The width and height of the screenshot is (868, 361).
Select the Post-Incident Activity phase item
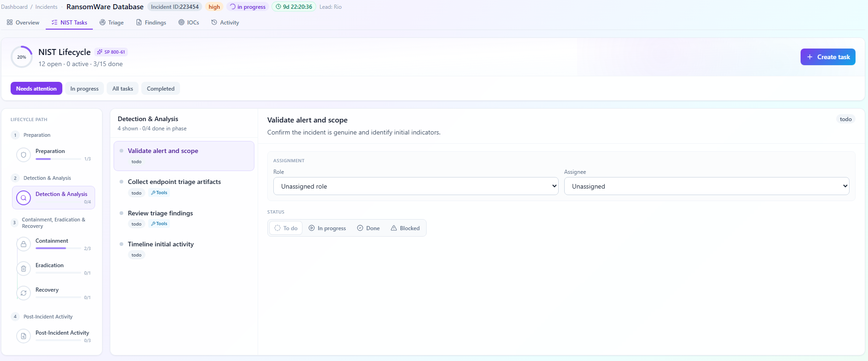pyautogui.click(x=54, y=336)
